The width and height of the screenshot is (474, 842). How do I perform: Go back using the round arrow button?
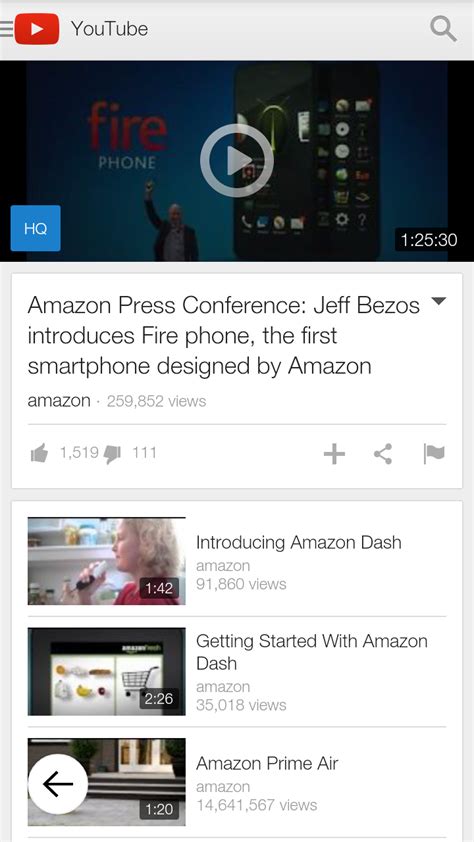[58, 784]
